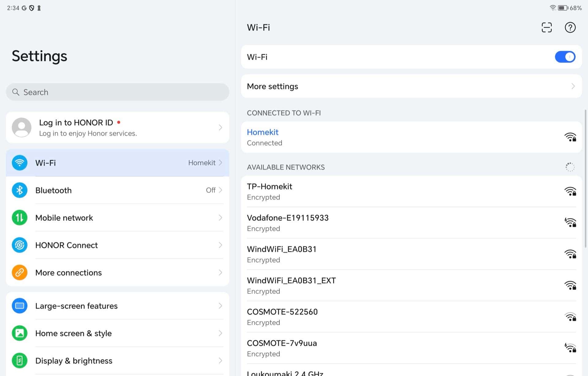Screen dimensions: 588x376
Task: Tap the Large-screen features icon
Action: click(x=20, y=306)
